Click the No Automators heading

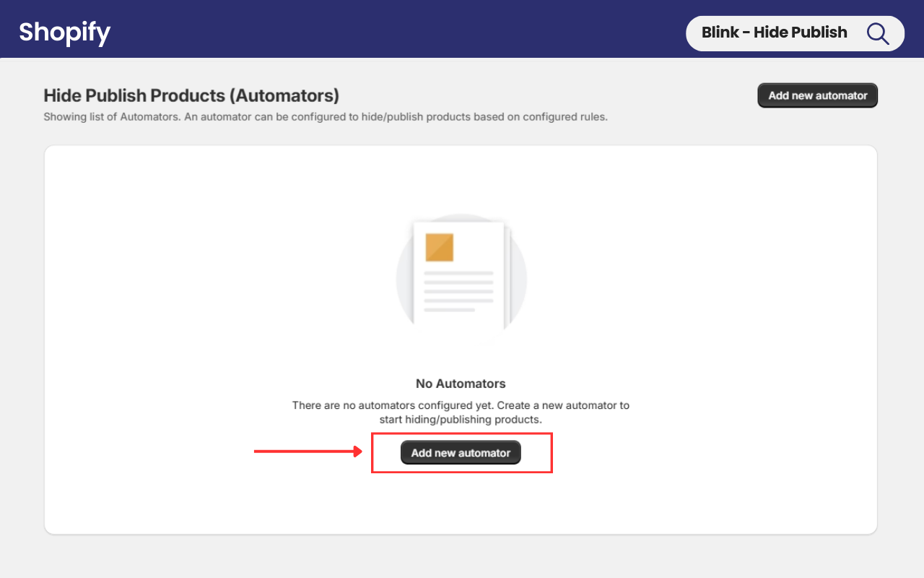pos(461,384)
